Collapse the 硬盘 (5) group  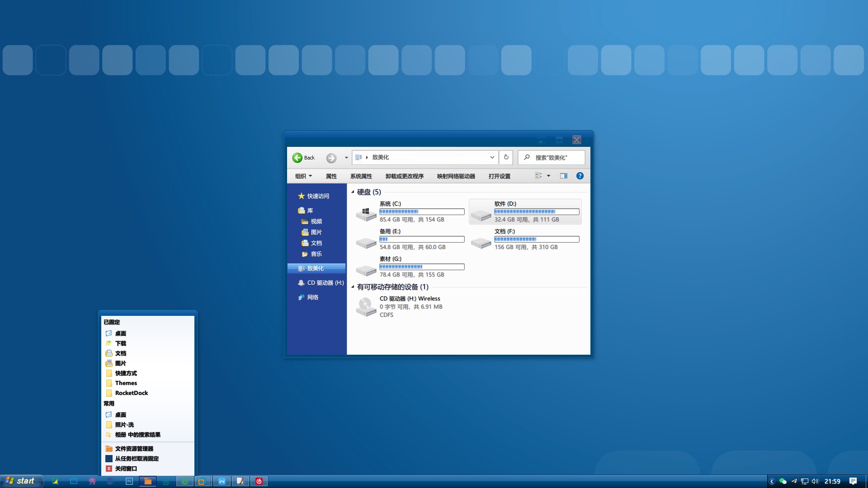[353, 192]
